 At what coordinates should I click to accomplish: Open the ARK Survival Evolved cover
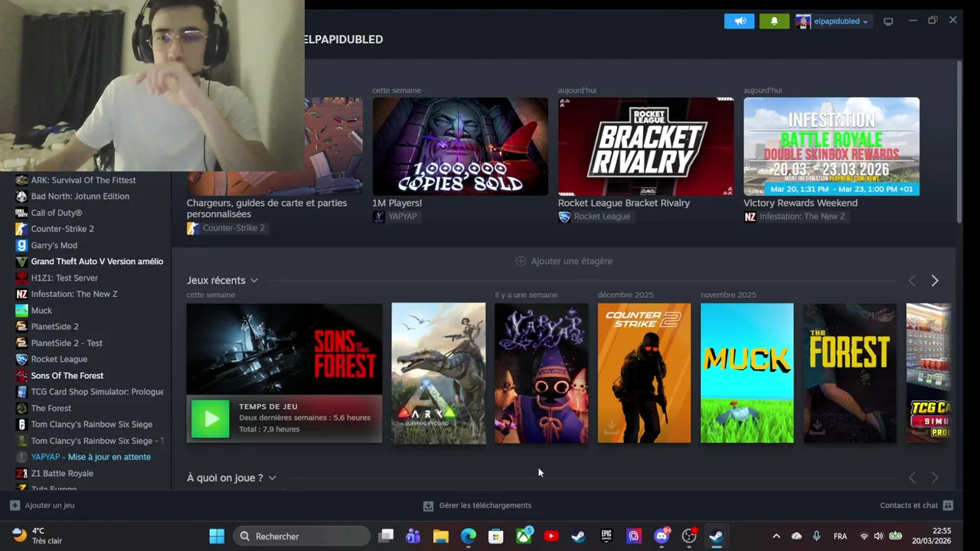pyautogui.click(x=439, y=373)
